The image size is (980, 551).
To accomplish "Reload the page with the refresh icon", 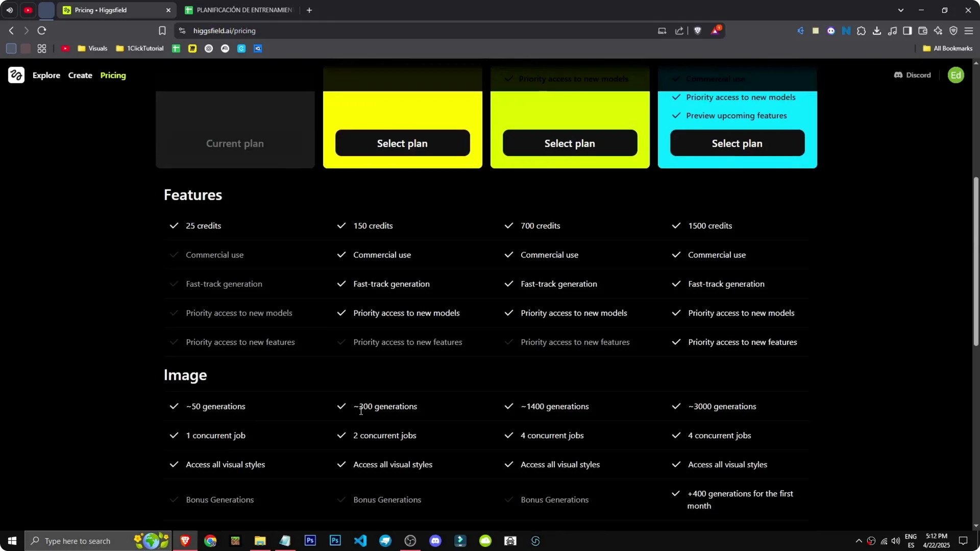I will tap(42, 31).
